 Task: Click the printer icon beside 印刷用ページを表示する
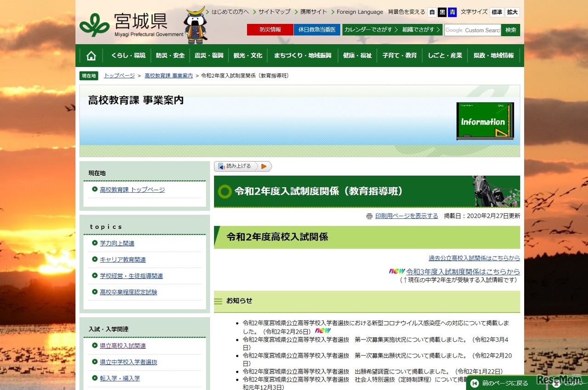369,216
